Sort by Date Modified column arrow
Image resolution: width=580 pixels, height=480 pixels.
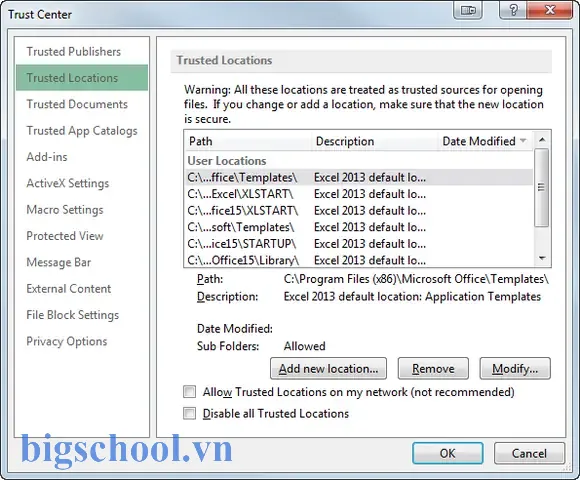pos(523,141)
